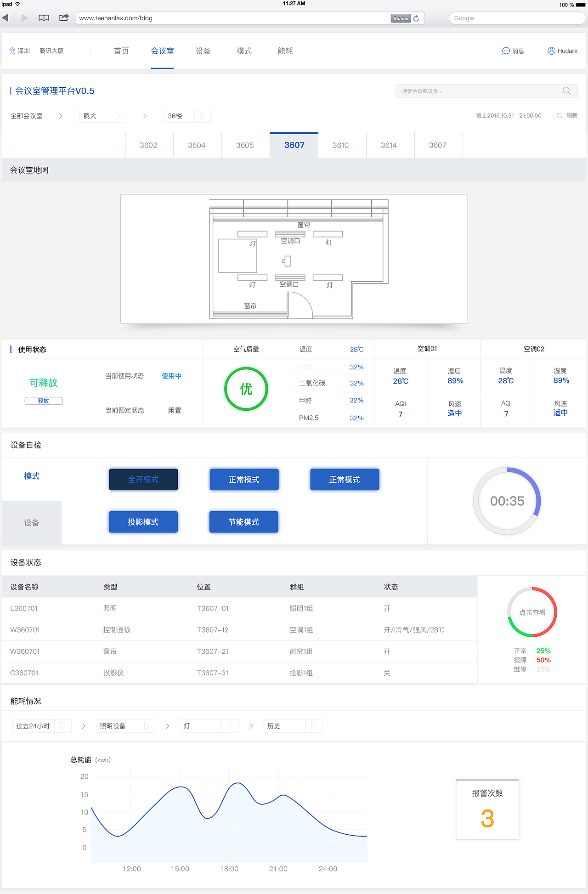The image size is (588, 894).
Task: Select the 会议室 navigation tab
Action: coord(162,51)
